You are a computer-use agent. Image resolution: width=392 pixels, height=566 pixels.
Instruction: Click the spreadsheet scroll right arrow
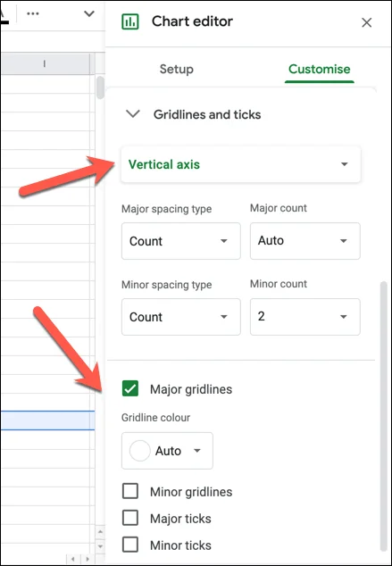click(x=87, y=560)
